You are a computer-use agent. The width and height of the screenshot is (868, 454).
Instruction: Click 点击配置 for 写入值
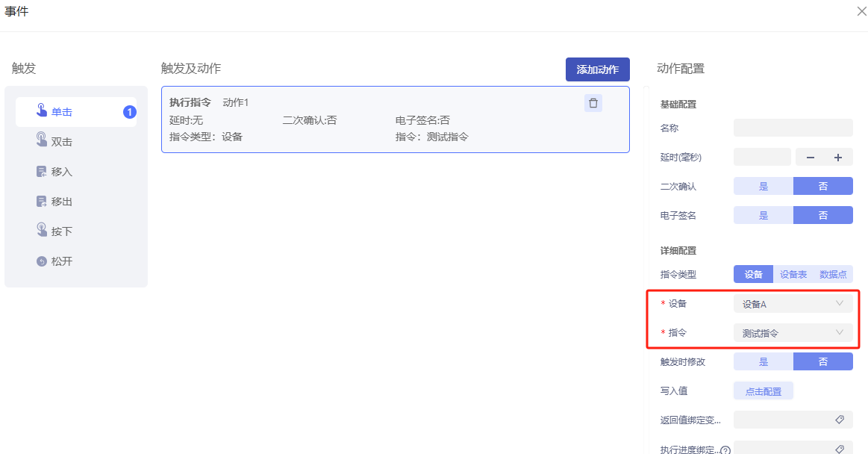click(x=764, y=391)
